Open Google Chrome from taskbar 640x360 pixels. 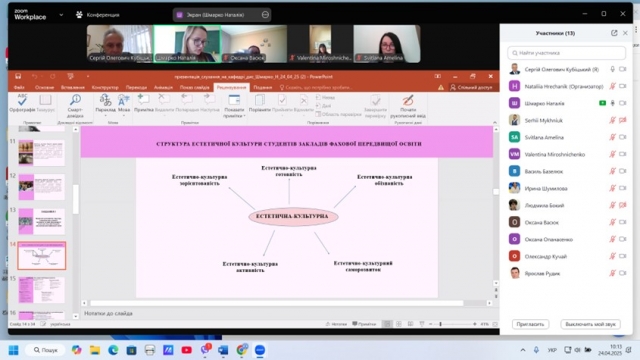point(242,350)
